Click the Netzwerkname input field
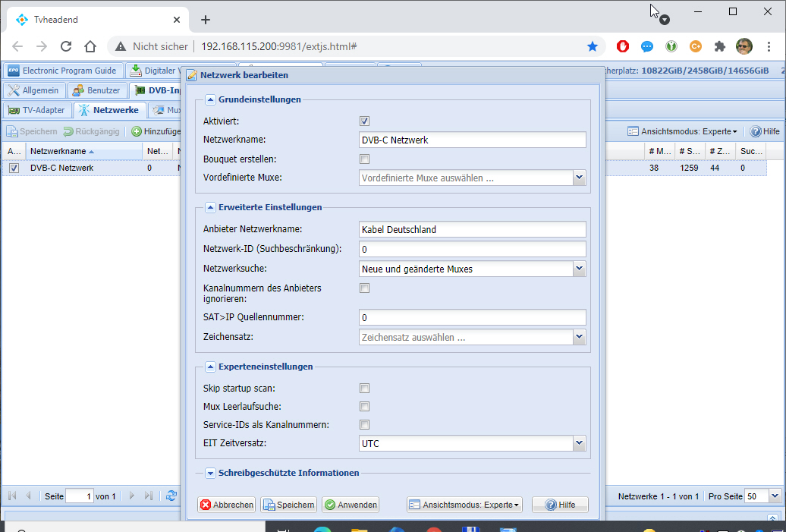786x532 pixels. (x=472, y=140)
